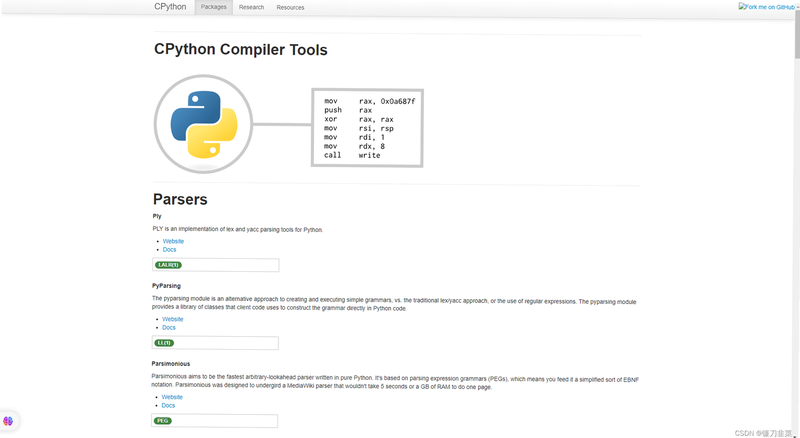Open the Parsimonious Website link
800x438 pixels.
coord(172,397)
